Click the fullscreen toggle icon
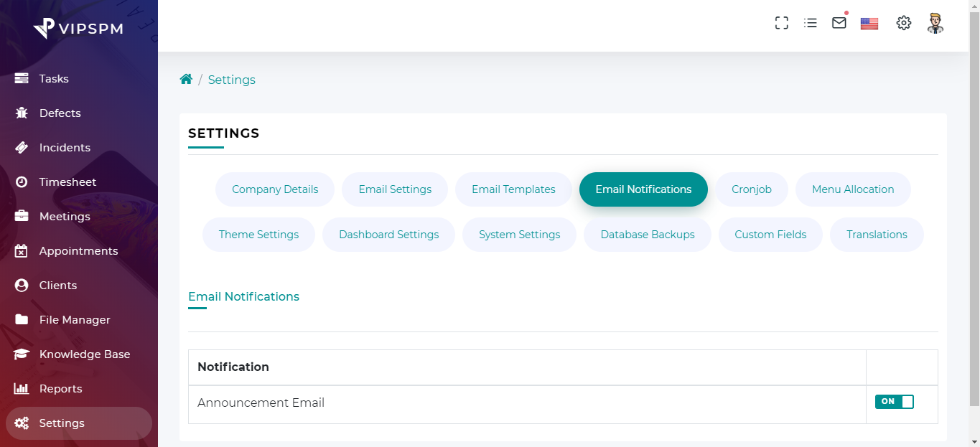The height and width of the screenshot is (447, 980). coord(782,23)
